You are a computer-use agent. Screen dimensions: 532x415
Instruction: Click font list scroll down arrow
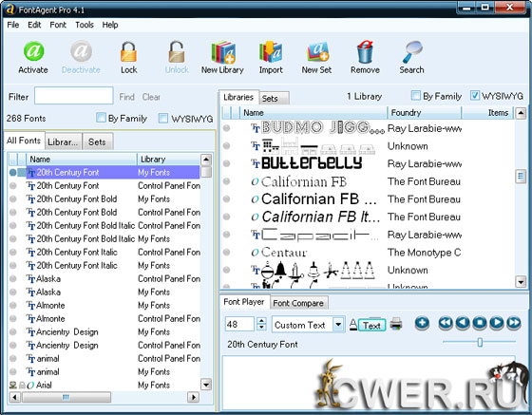(206, 385)
